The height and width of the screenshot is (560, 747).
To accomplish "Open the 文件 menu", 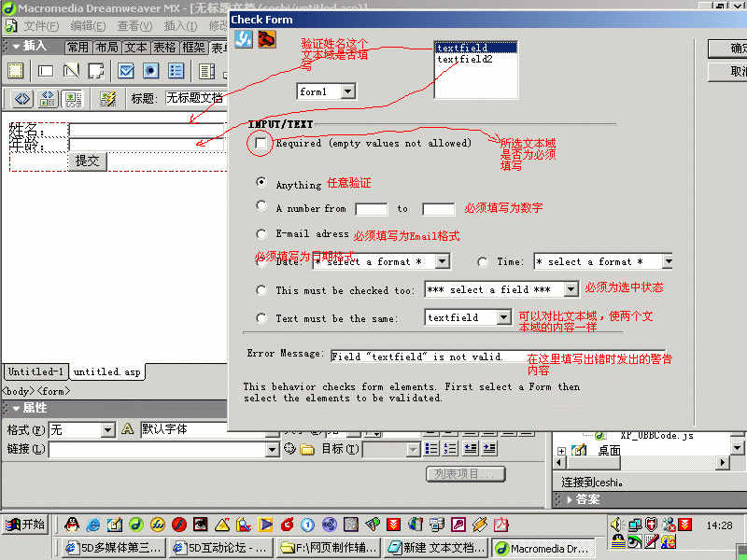I will [x=40, y=26].
